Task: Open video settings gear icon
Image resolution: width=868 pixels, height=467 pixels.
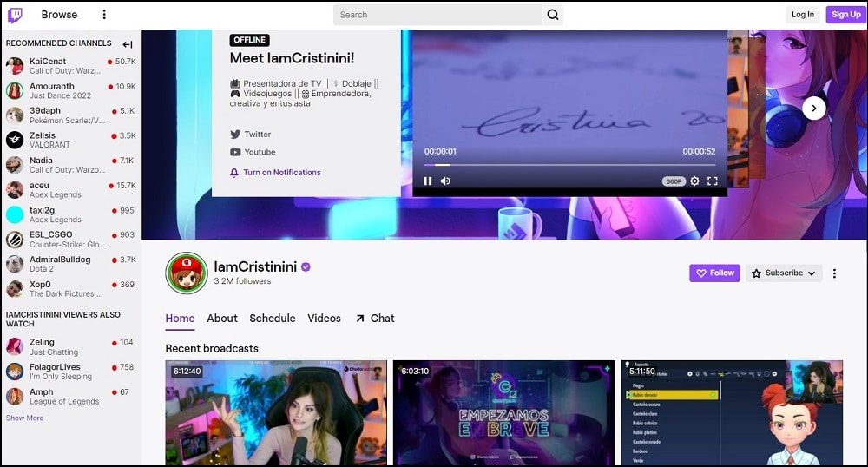Action: pos(694,181)
